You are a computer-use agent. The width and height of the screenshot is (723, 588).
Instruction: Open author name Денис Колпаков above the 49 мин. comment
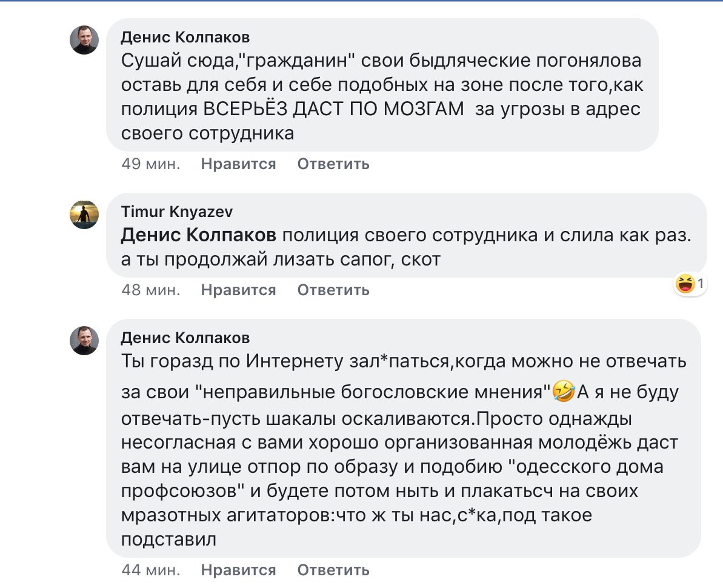pos(185,38)
